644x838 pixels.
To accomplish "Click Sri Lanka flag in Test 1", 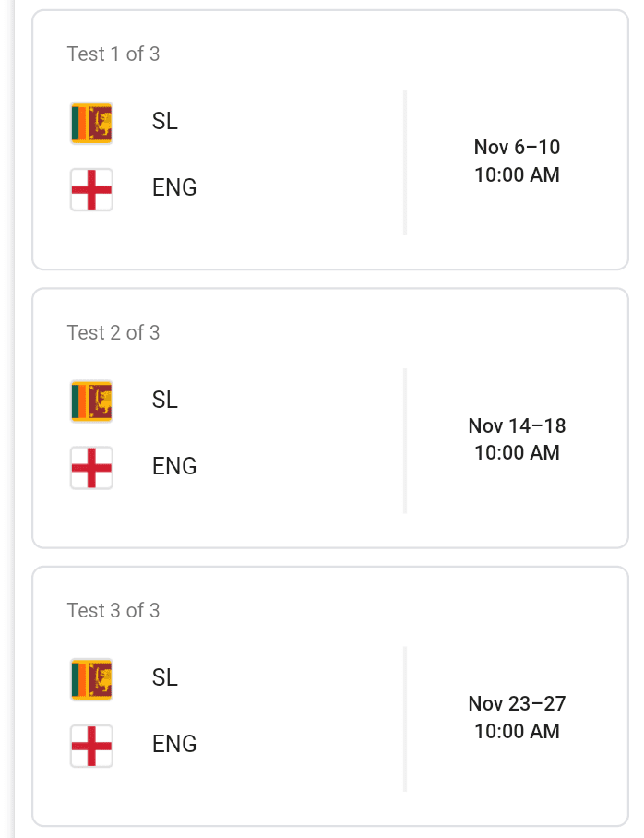I will pos(91,123).
